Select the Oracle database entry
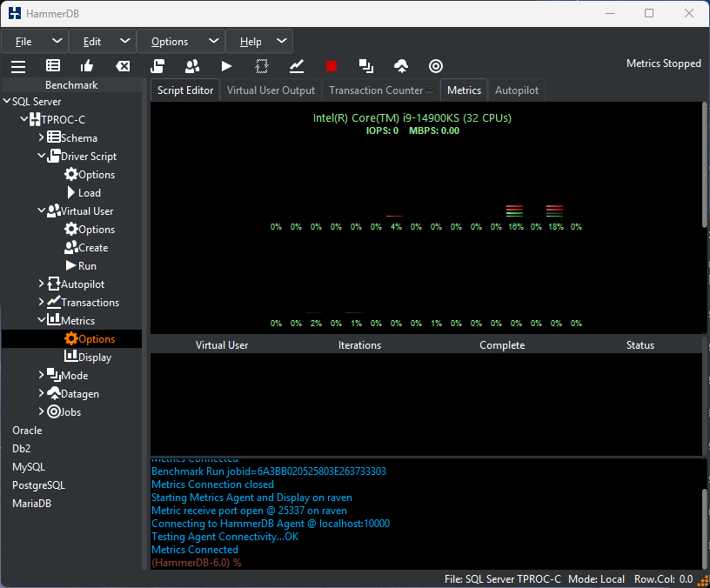The image size is (710, 588). [x=27, y=431]
